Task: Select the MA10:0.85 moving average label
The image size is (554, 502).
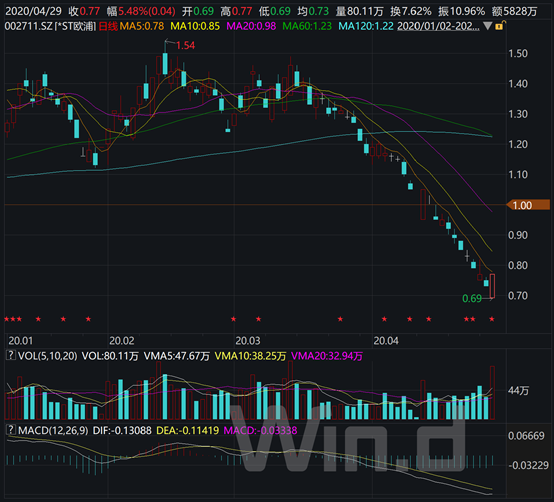Action: click(195, 26)
